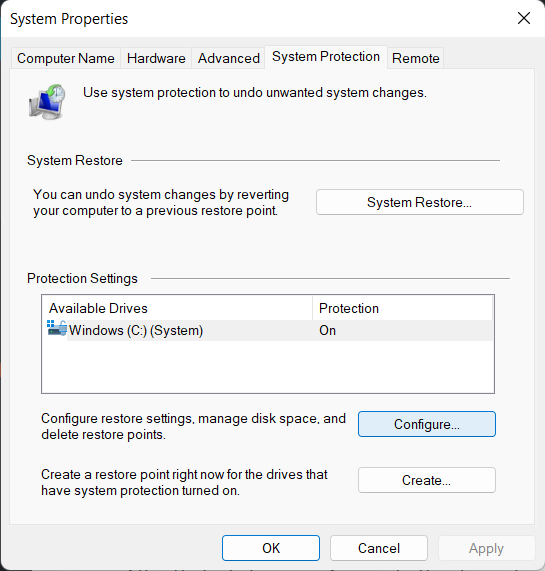This screenshot has width=545, height=571.
Task: Click the On protection status cell
Action: coord(327,330)
